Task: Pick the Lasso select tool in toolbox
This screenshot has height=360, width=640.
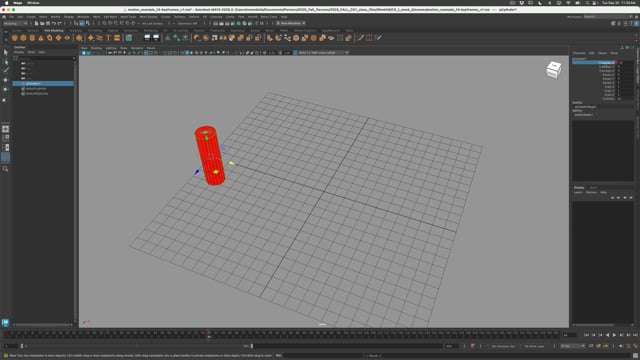Action: coord(5,62)
